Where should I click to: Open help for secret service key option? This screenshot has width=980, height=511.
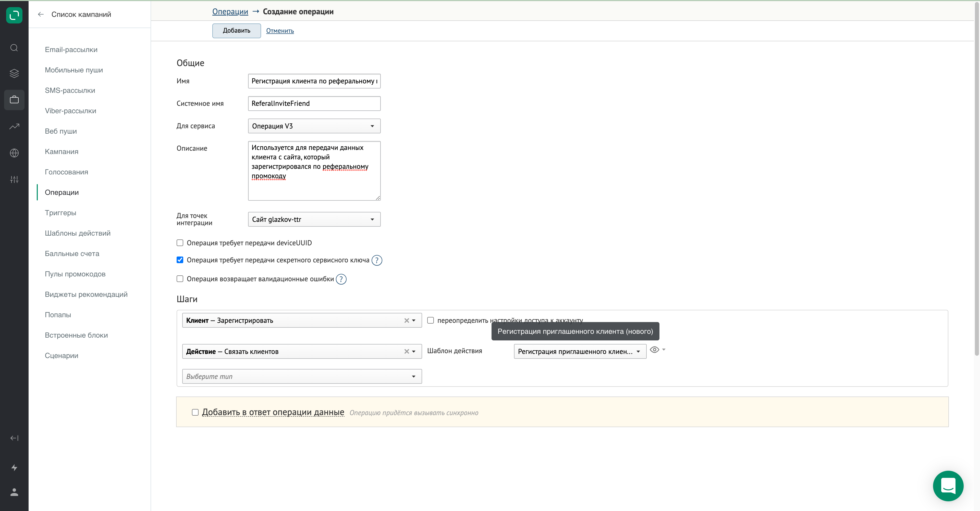point(376,260)
